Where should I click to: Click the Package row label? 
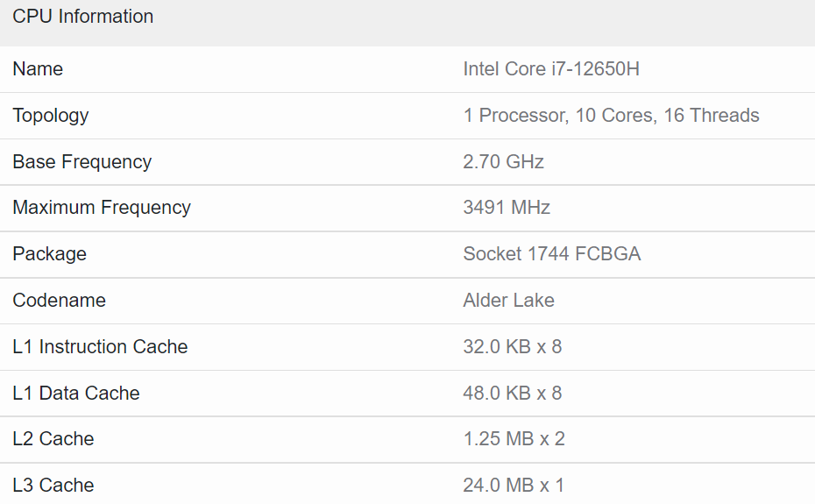50,254
